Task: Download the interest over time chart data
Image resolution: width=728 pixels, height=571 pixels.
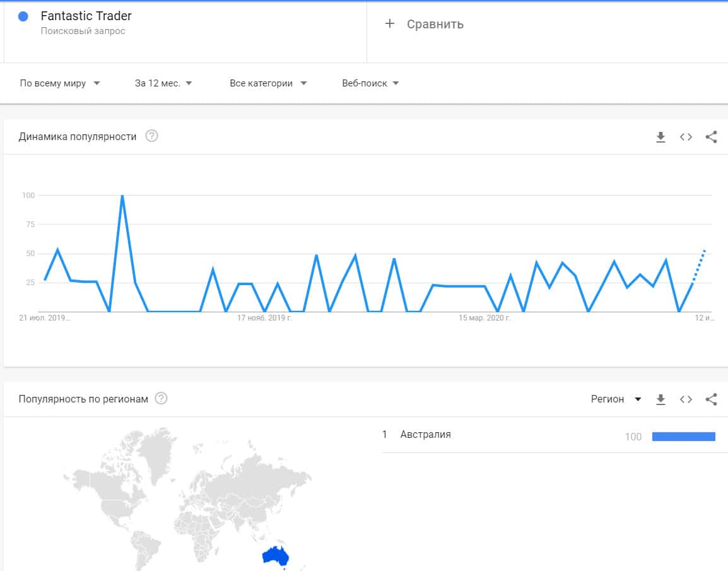Action: point(660,137)
